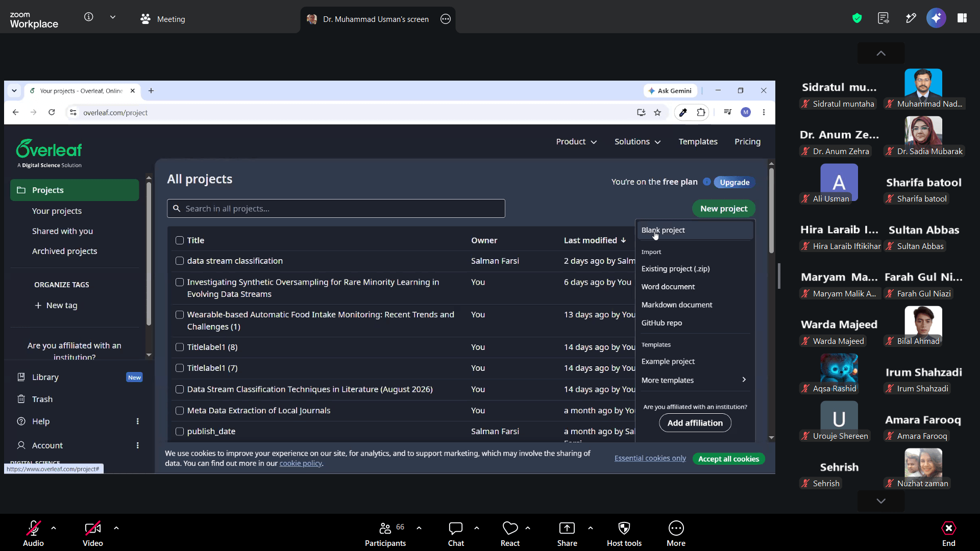Screen dimensions: 980x551
Task: Open the Participants panel
Action: 385,534
